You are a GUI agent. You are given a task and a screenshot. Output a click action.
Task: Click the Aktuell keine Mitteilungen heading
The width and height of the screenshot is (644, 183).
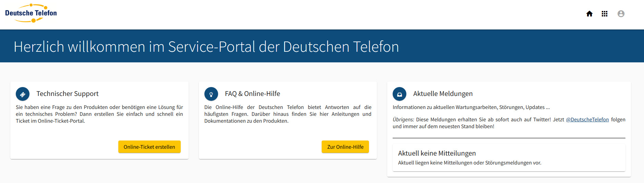click(437, 153)
